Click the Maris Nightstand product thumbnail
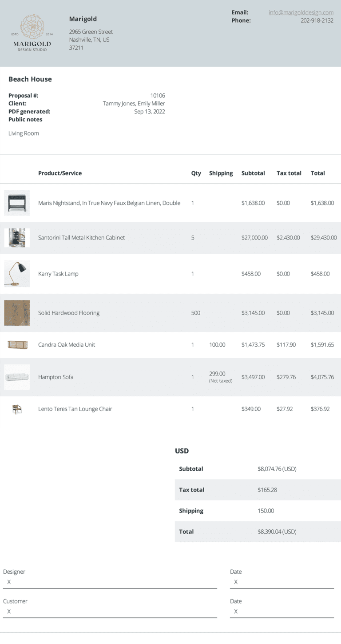The width and height of the screenshot is (341, 644). [17, 203]
